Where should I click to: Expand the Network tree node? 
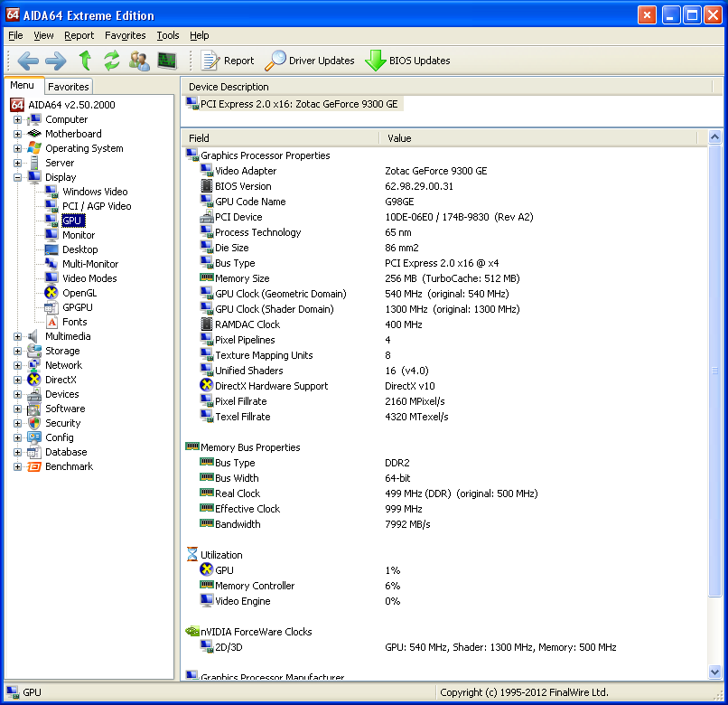pos(17,365)
